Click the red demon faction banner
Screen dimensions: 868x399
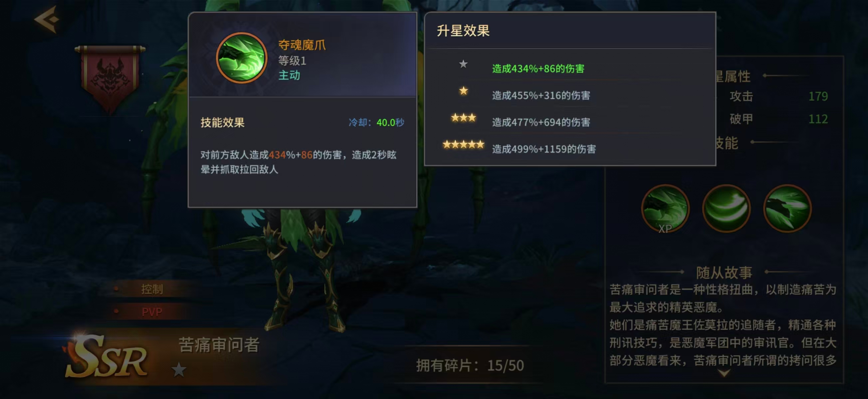pyautogui.click(x=110, y=79)
